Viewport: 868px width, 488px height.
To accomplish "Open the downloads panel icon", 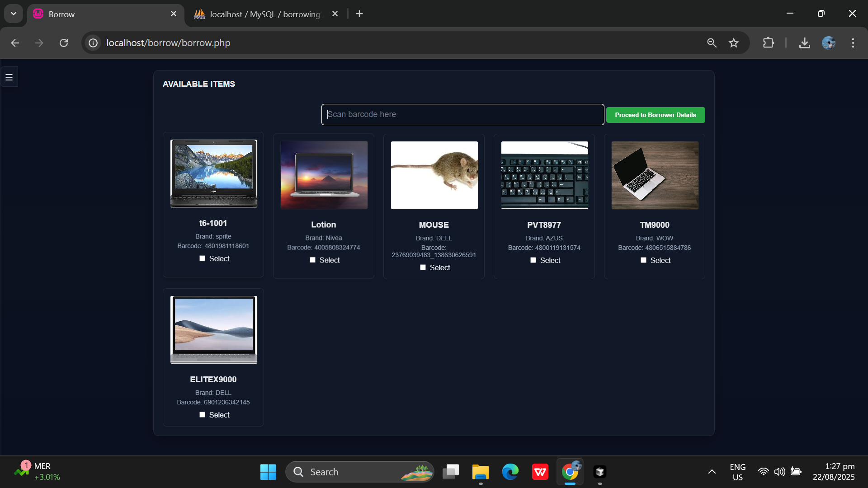I will click(805, 42).
